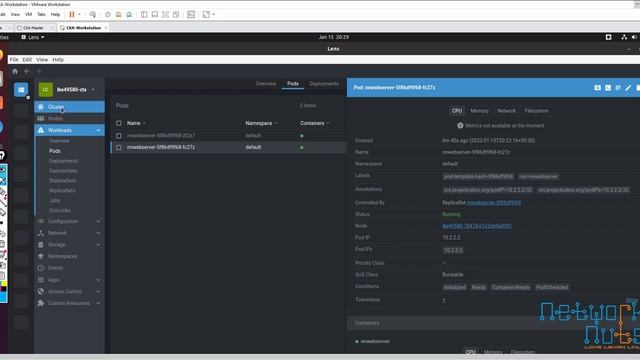The width and height of the screenshot is (640, 360).
Task: Click VMware take snapshot clock icon
Action: point(108,14)
